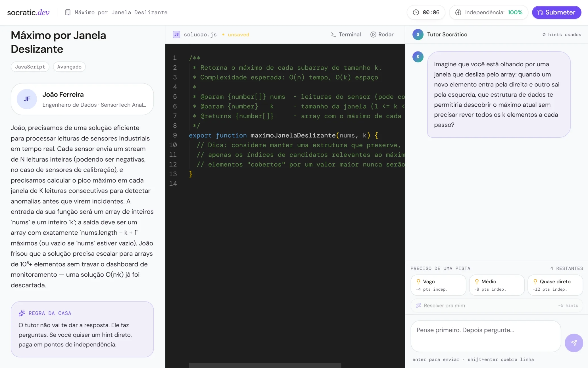Request the Quase direto hint
Viewport: 588px width, 368px height.
(x=555, y=285)
